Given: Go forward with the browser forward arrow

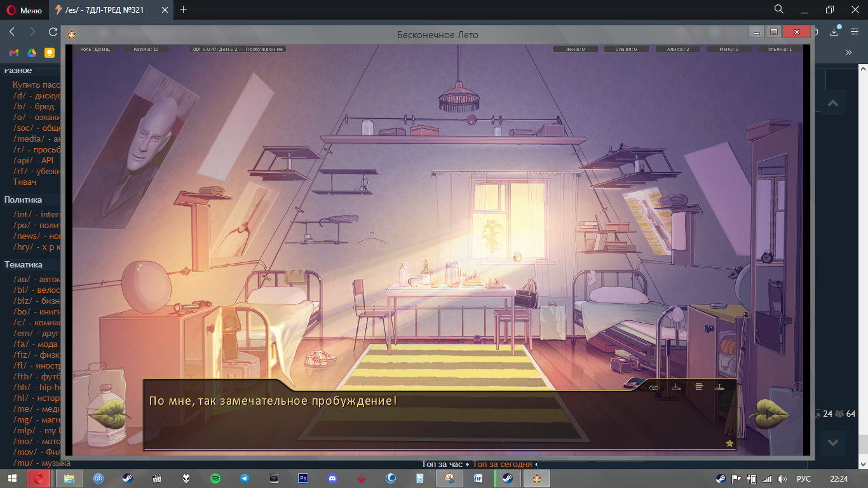Looking at the screenshot, I should [x=32, y=32].
